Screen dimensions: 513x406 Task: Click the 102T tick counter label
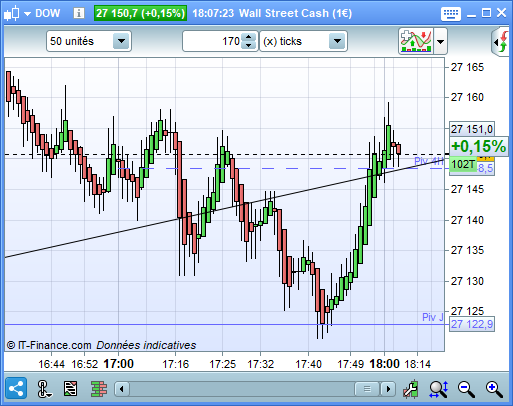click(x=463, y=164)
